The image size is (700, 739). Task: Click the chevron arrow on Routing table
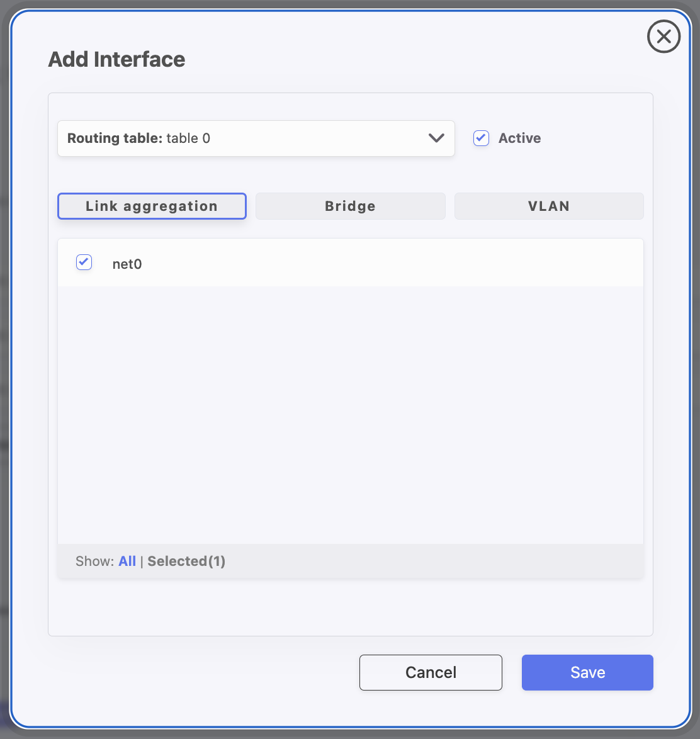(436, 138)
